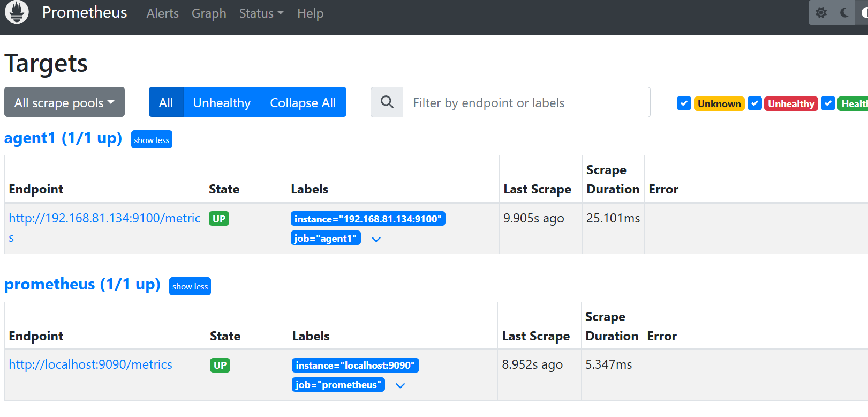
Task: Open the Graph page
Action: coord(209,13)
